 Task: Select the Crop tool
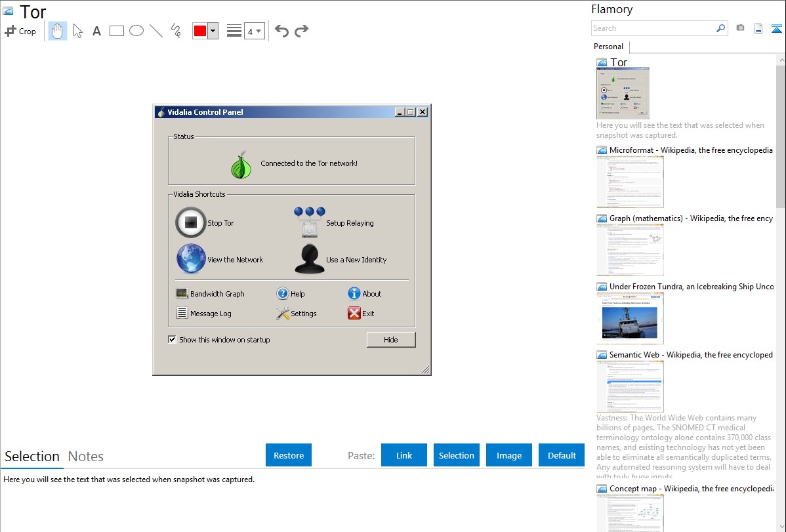tap(20, 31)
